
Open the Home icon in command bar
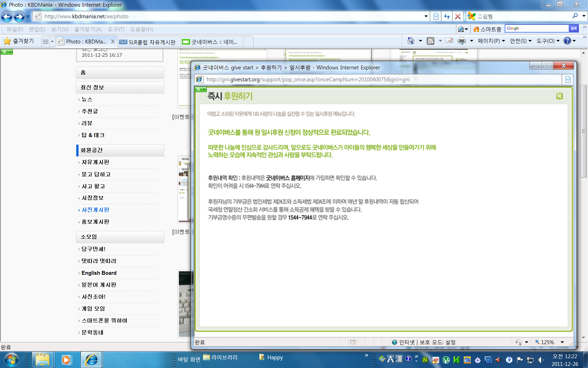[x=411, y=41]
